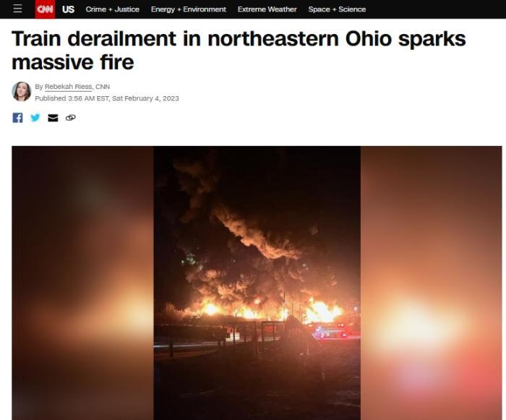Share article on Twitter

pos(35,118)
